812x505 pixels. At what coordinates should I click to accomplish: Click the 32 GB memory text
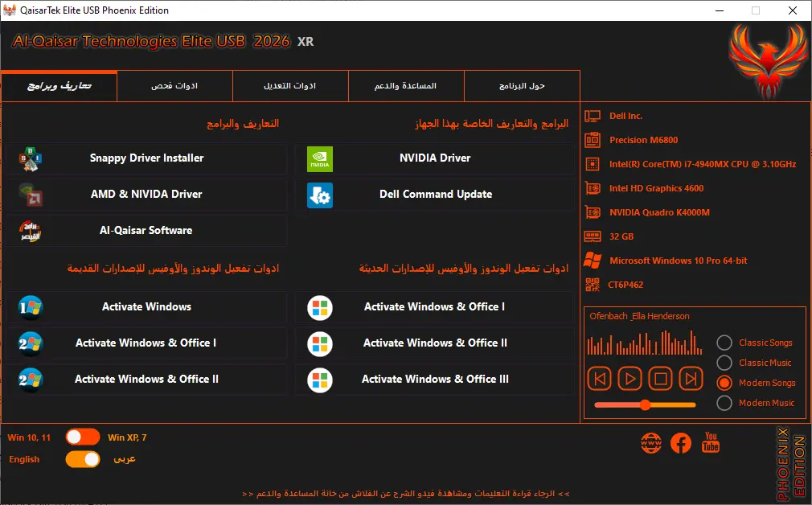point(621,236)
